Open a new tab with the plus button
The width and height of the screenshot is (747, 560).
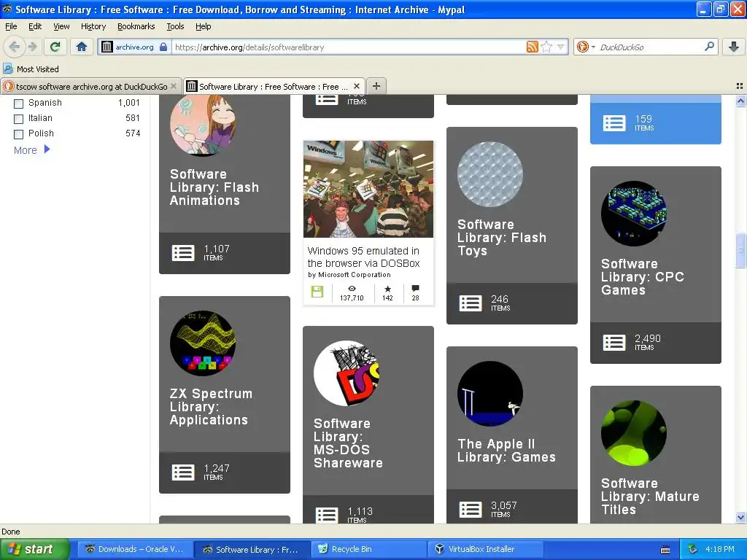(376, 86)
